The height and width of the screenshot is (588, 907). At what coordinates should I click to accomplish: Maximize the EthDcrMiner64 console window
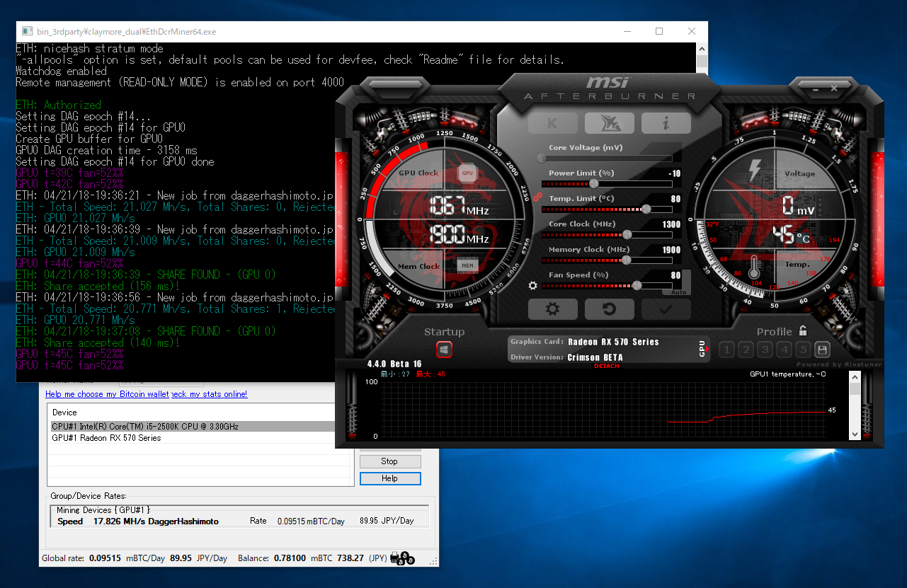[x=659, y=31]
